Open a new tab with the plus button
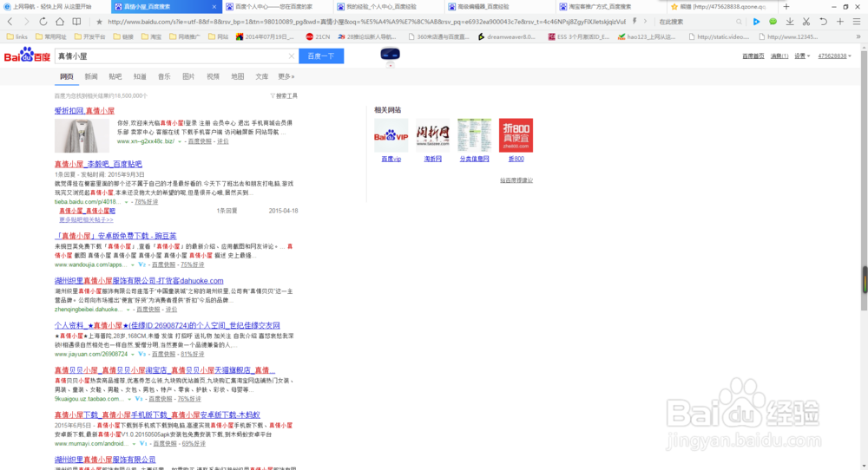Screen dimensions: 868x470 pos(786,7)
